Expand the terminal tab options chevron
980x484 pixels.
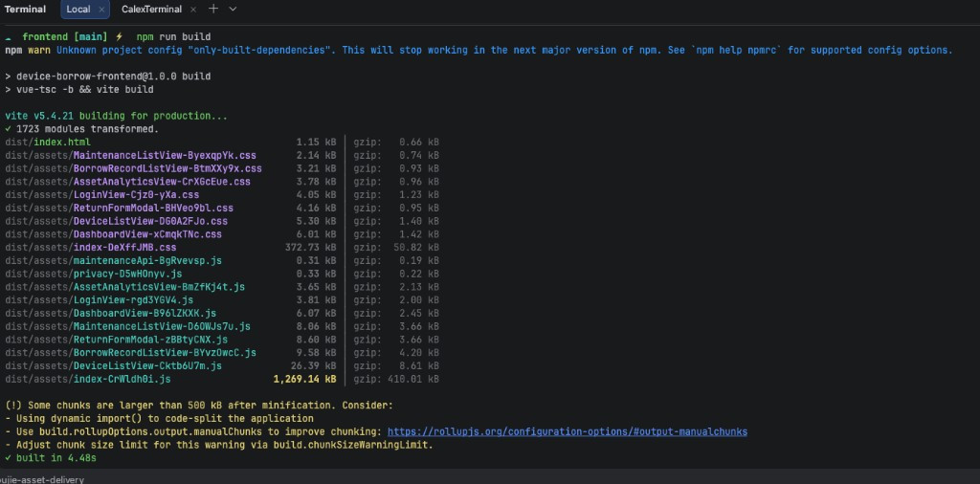[233, 9]
